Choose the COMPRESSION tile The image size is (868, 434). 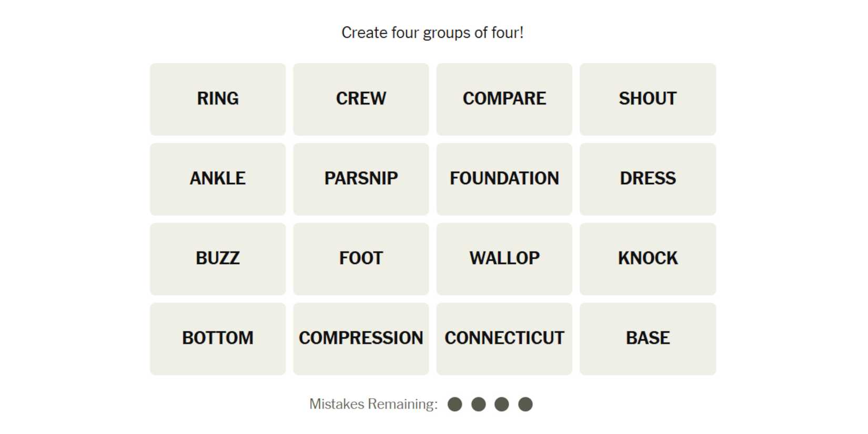click(x=361, y=338)
